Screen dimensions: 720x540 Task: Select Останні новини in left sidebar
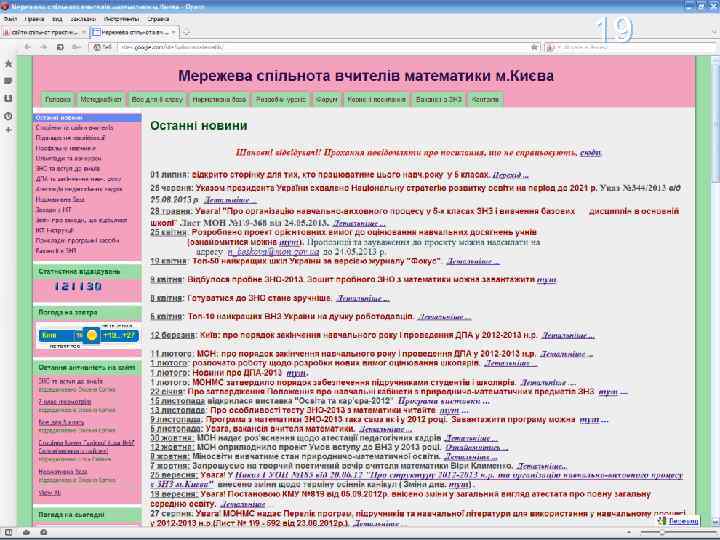(87, 118)
